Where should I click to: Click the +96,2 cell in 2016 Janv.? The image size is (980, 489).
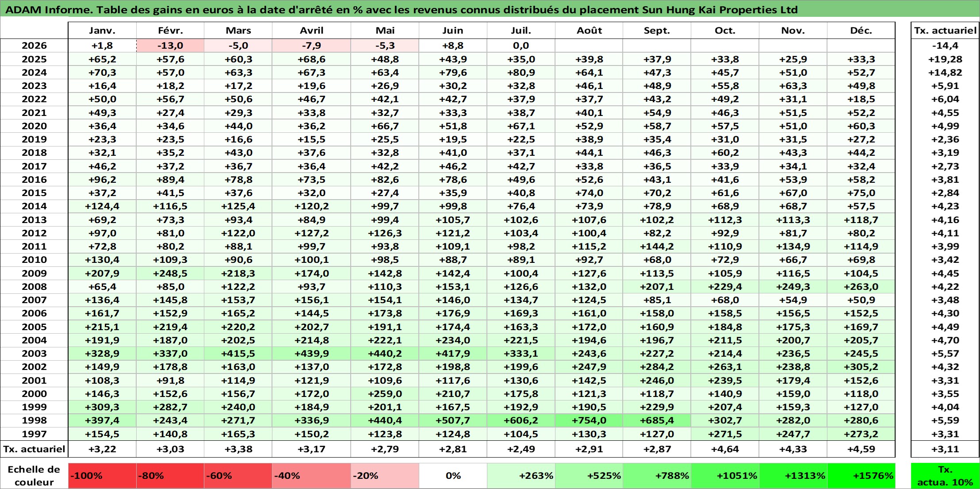tap(102, 180)
